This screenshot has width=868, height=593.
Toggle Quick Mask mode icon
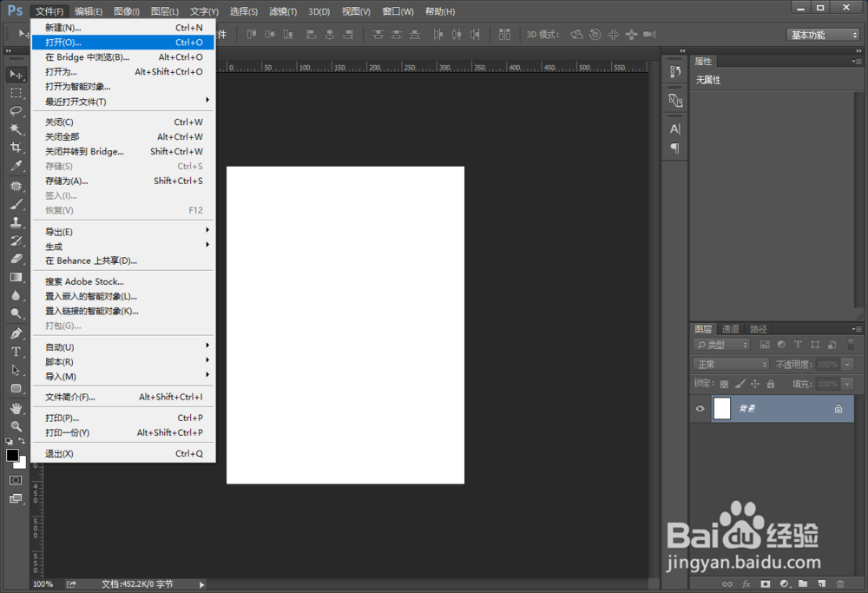[16, 480]
